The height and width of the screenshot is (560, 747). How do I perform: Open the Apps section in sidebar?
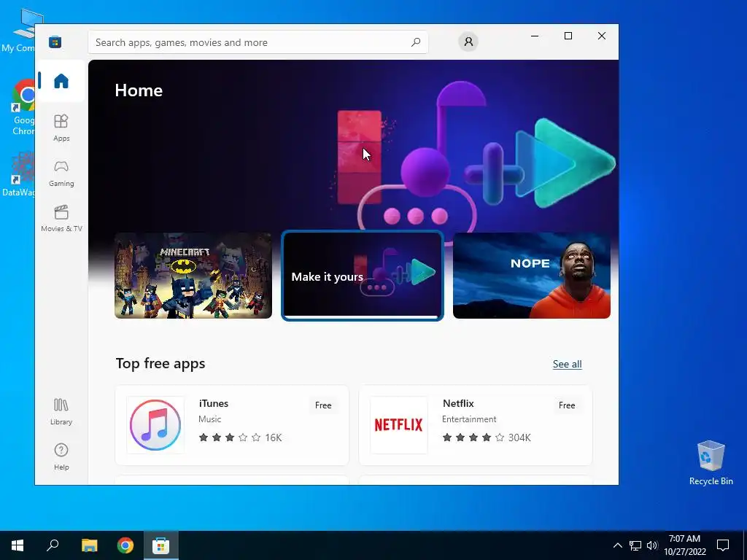pyautogui.click(x=61, y=128)
